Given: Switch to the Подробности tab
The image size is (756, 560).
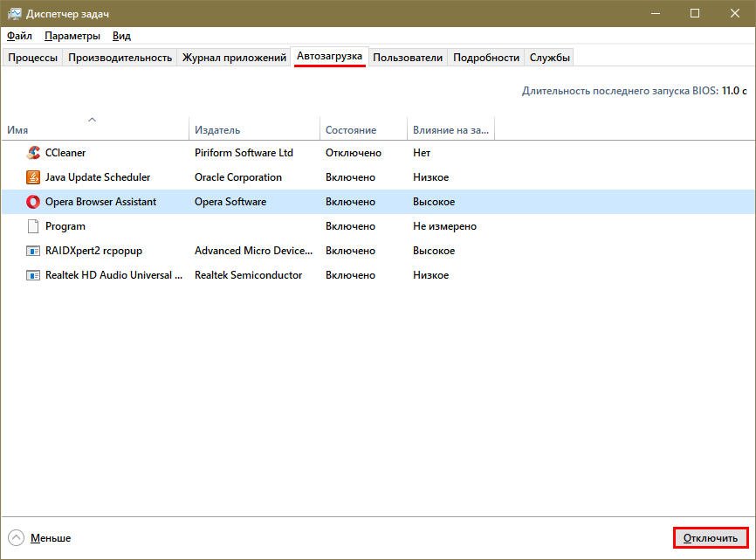Looking at the screenshot, I should [x=486, y=58].
